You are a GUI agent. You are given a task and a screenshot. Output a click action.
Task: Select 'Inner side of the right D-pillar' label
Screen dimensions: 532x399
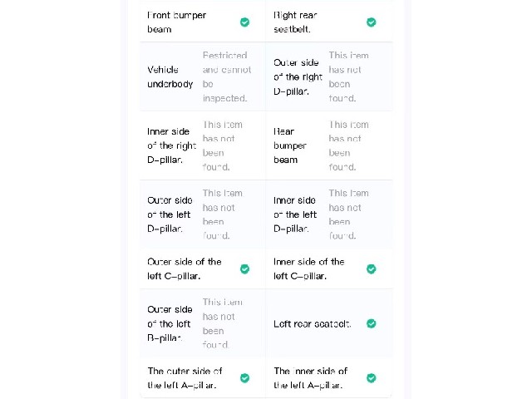pyautogui.click(x=171, y=145)
